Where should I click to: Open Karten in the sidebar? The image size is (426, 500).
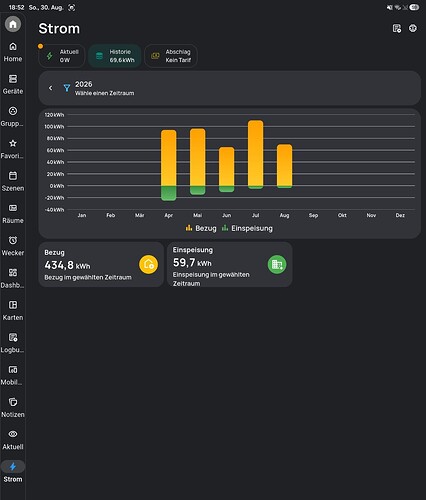tap(13, 311)
